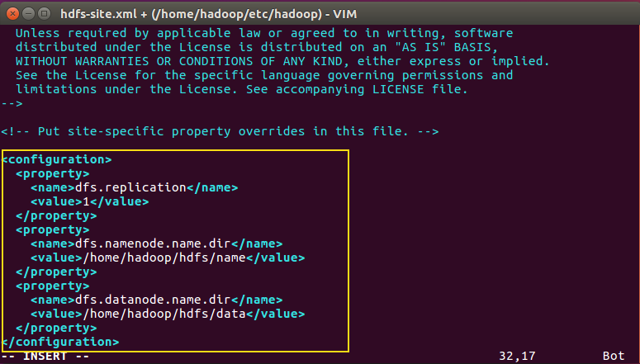Click the comment closing arrow -->
This screenshot has width=640, height=364.
(12, 103)
